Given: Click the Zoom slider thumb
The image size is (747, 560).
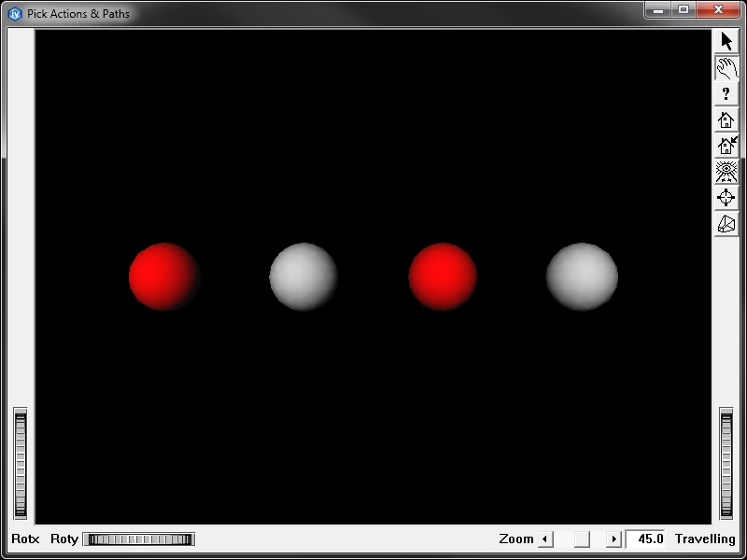Looking at the screenshot, I should click(582, 539).
